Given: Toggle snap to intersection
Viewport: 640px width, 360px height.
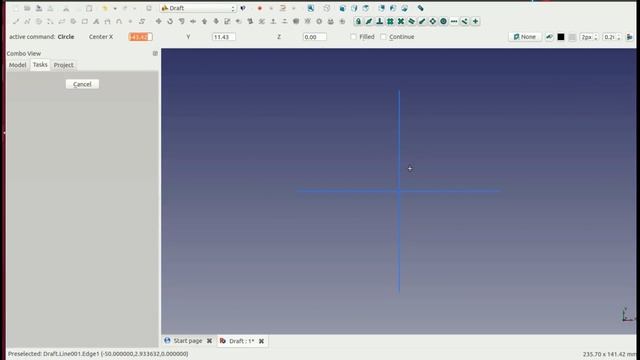Looking at the screenshot, I should (x=400, y=21).
